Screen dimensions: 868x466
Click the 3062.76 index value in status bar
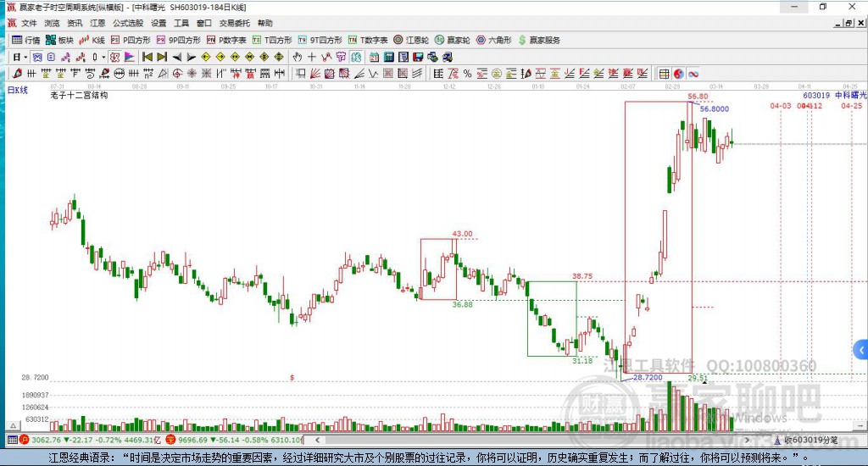[x=46, y=440]
